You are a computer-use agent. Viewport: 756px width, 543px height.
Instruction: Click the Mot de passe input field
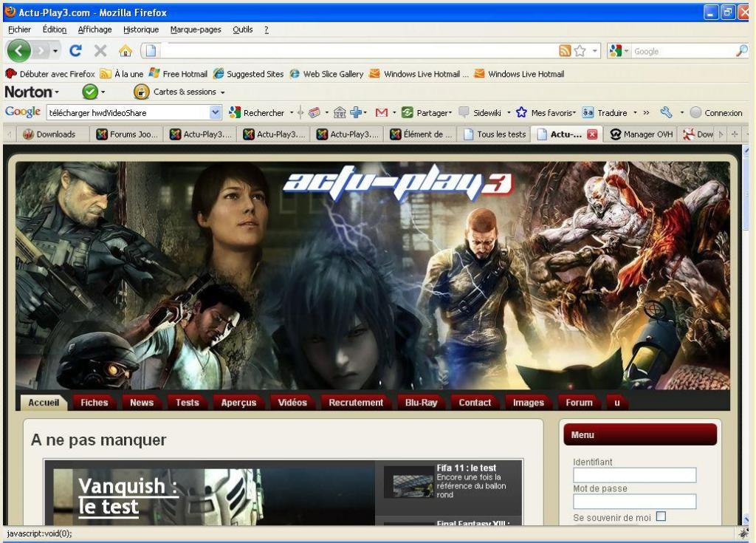click(634, 502)
